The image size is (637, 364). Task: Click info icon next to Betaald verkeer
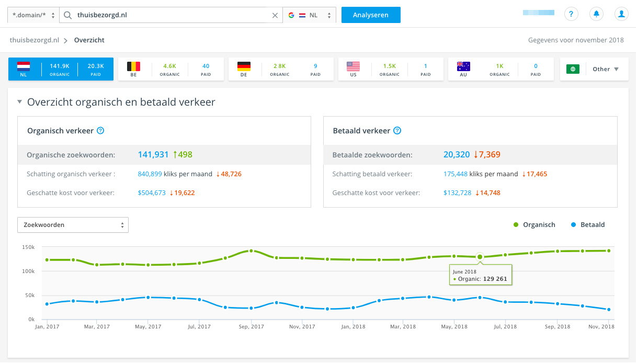tap(397, 131)
